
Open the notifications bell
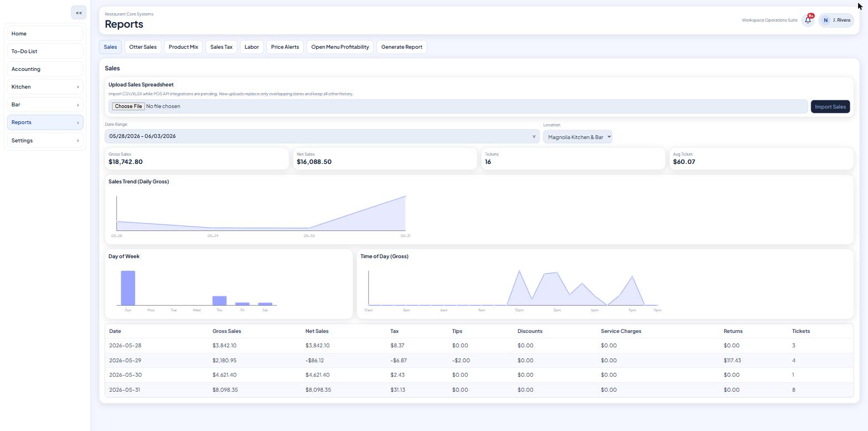[x=808, y=20]
